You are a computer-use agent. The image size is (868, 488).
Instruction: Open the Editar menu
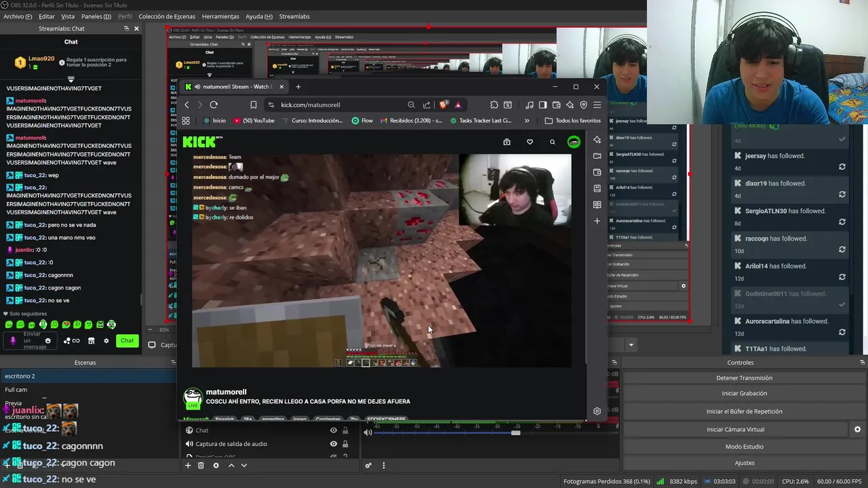pyautogui.click(x=47, y=16)
